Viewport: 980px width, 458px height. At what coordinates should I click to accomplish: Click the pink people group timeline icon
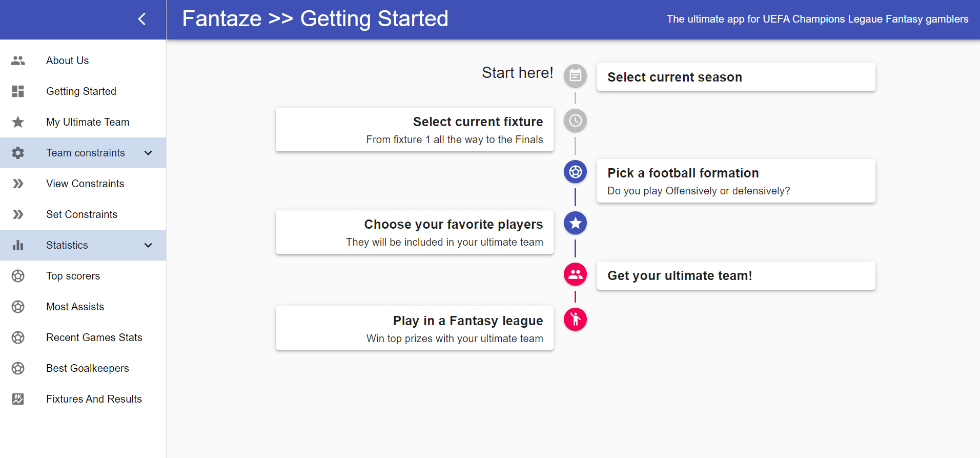pos(575,274)
